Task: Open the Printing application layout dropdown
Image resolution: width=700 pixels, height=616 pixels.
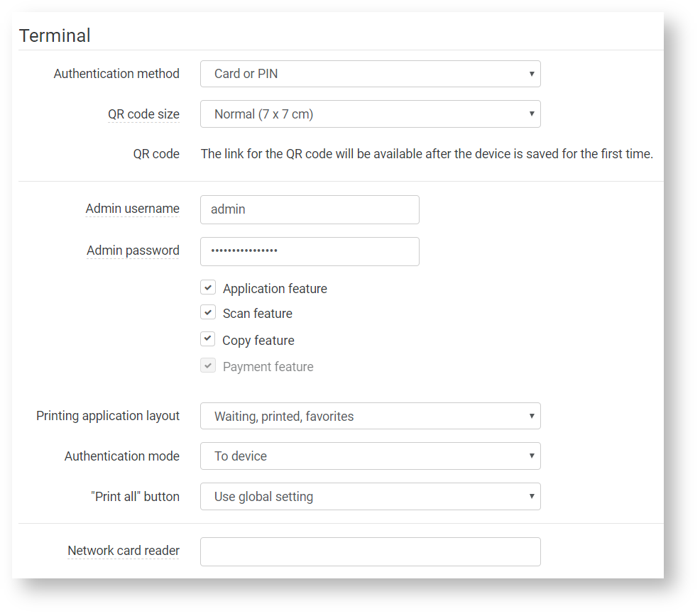Action: coord(370,417)
